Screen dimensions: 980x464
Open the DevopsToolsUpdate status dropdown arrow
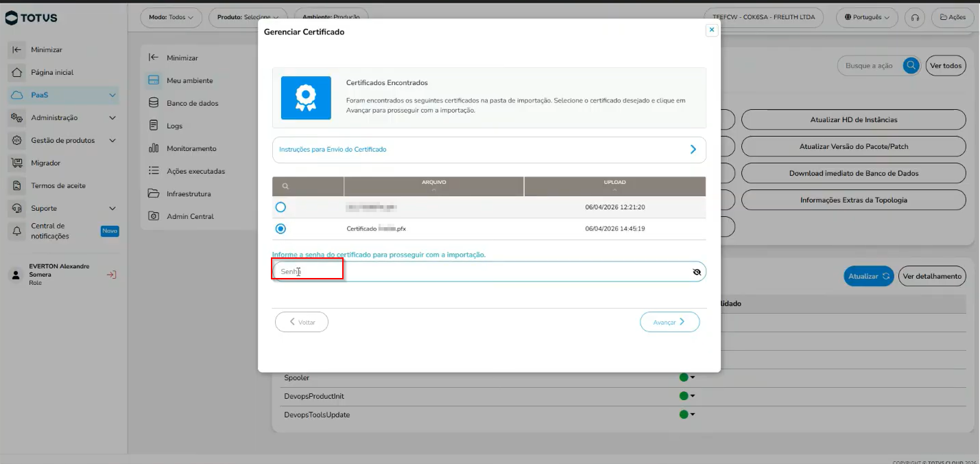(693, 415)
